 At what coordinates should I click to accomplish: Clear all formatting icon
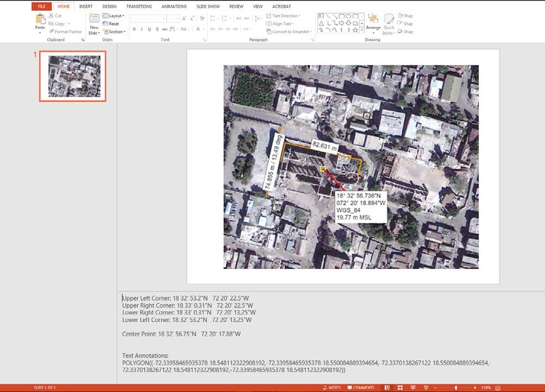[x=202, y=19]
